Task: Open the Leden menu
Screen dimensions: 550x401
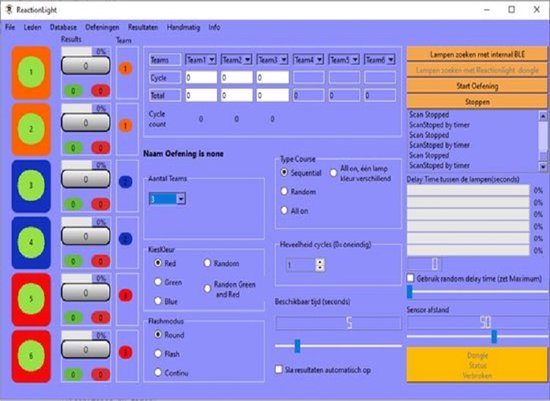Action: pos(32,27)
